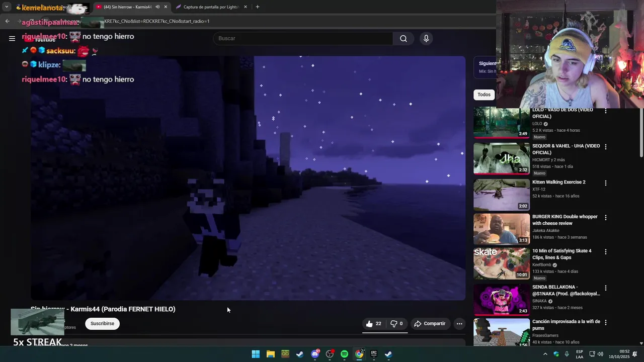Viewport: 644px width, 362px height.
Task: Go to KeefBomb channel name
Action: click(542, 265)
